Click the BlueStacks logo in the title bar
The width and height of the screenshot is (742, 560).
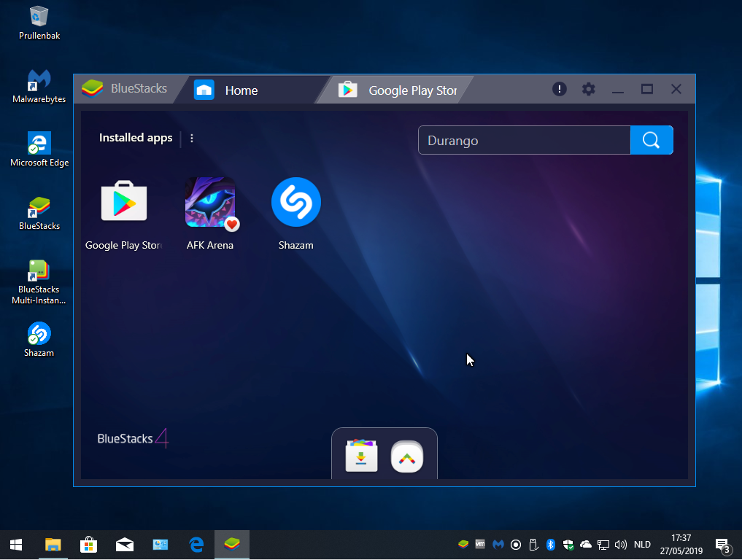[92, 88]
